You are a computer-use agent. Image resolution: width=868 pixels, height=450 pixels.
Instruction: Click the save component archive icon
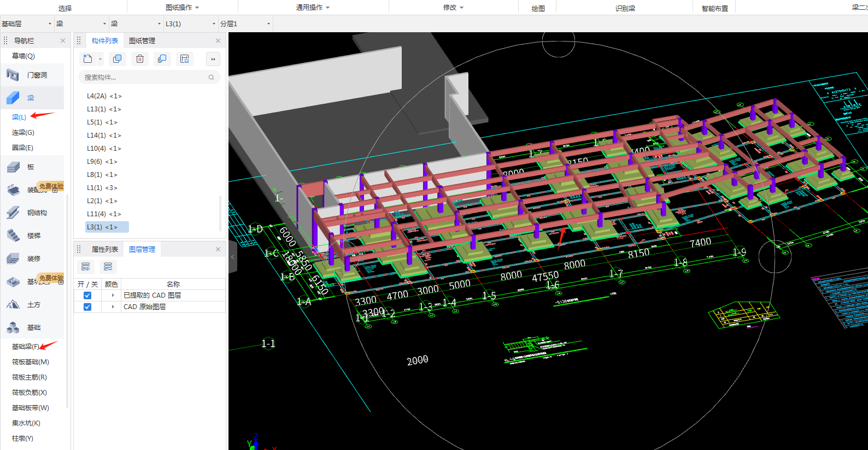click(x=185, y=59)
